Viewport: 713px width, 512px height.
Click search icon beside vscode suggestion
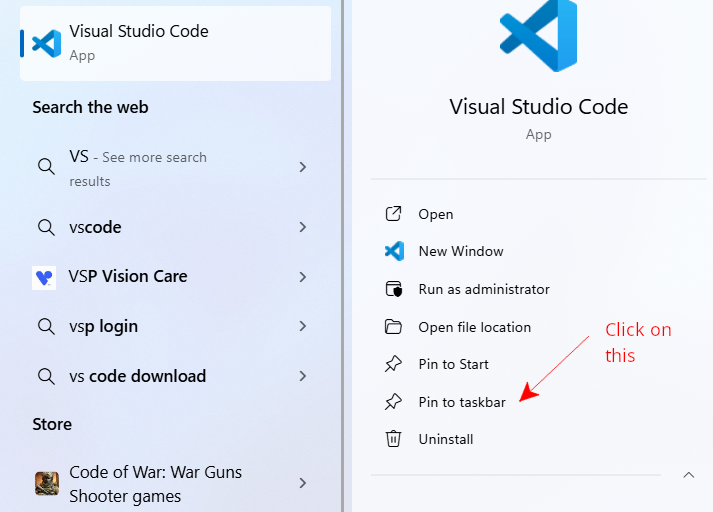coord(46,227)
